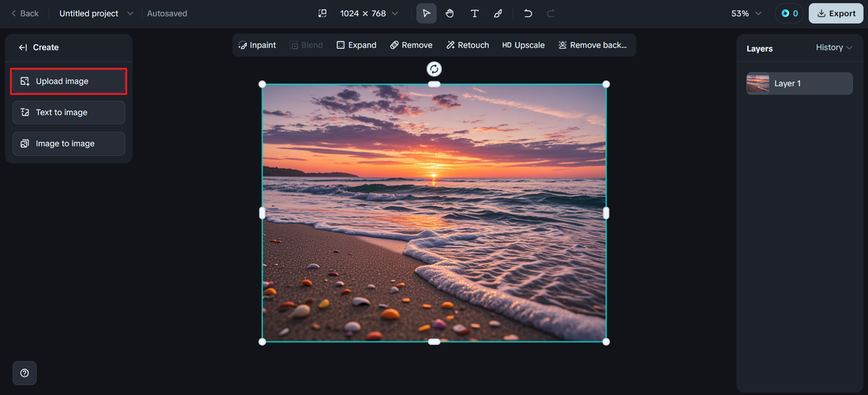Open the Text to image option
Viewport: 868px width, 395px height.
pos(68,112)
